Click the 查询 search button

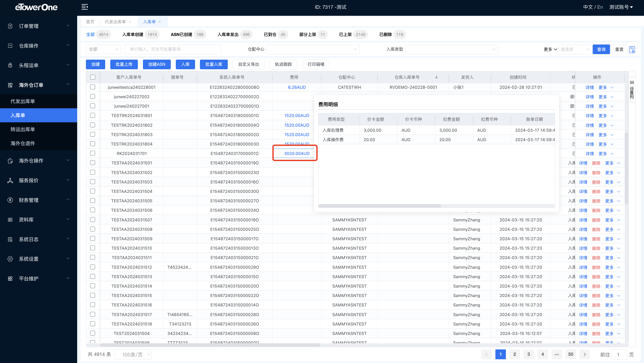click(x=601, y=50)
